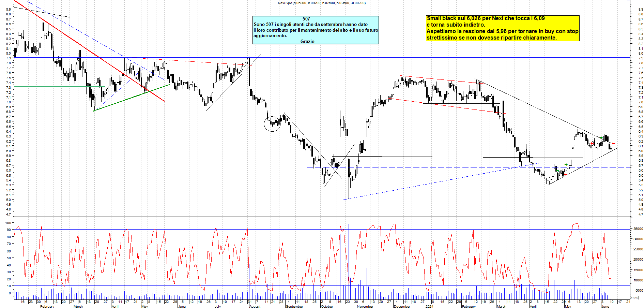Click the 2024 year label on date axis
Screen dimensions: 644x308
(x=429, y=306)
